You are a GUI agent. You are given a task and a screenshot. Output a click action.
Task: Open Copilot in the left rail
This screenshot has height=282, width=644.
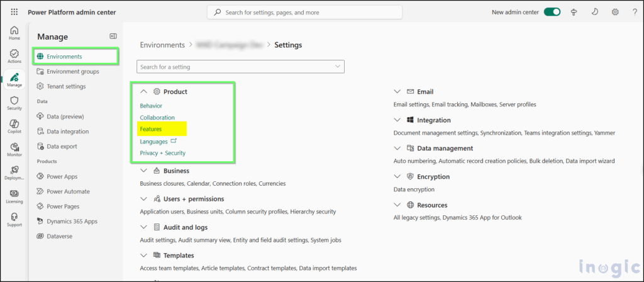14,127
